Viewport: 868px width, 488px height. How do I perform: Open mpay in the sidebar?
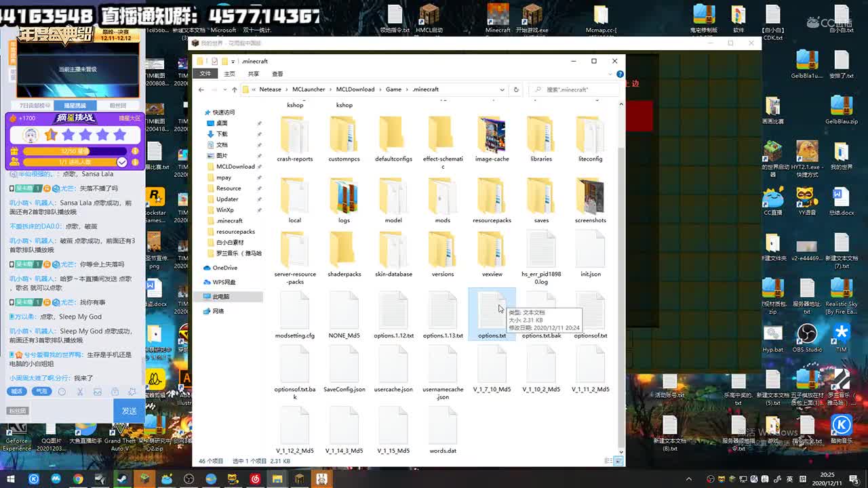click(224, 178)
